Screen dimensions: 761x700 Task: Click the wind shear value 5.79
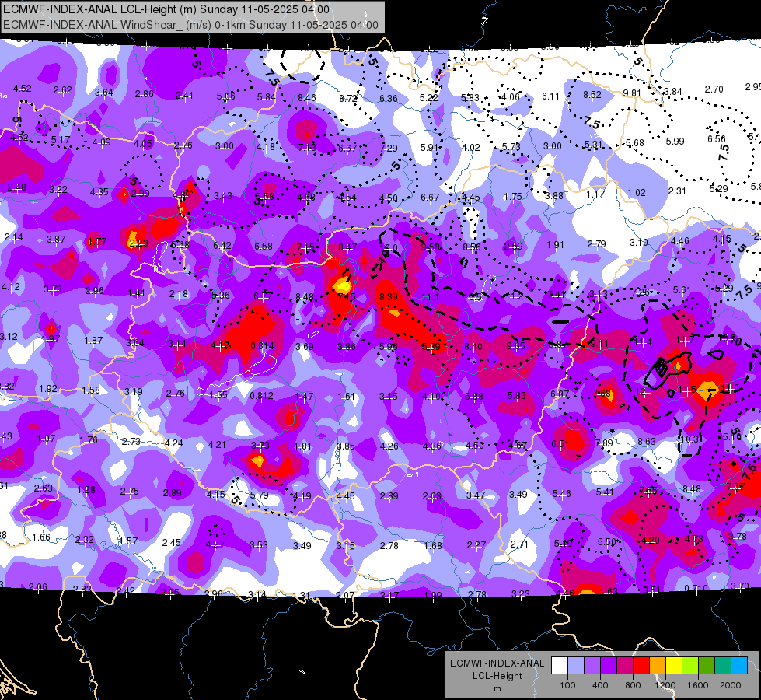click(x=259, y=495)
